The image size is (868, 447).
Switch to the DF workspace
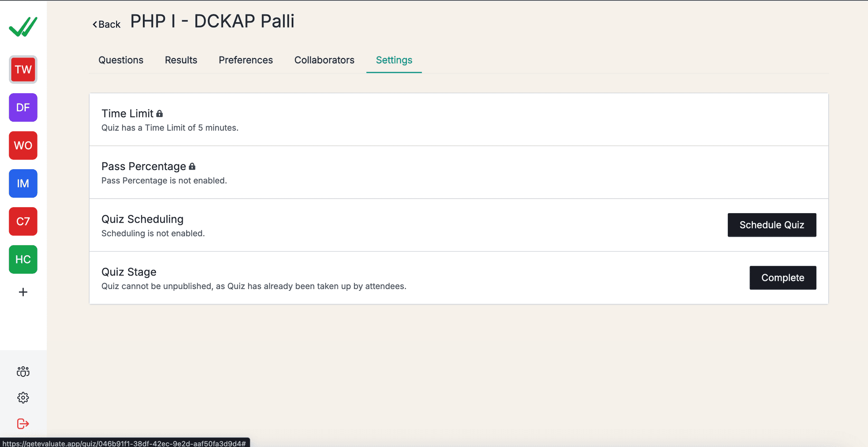(x=23, y=108)
